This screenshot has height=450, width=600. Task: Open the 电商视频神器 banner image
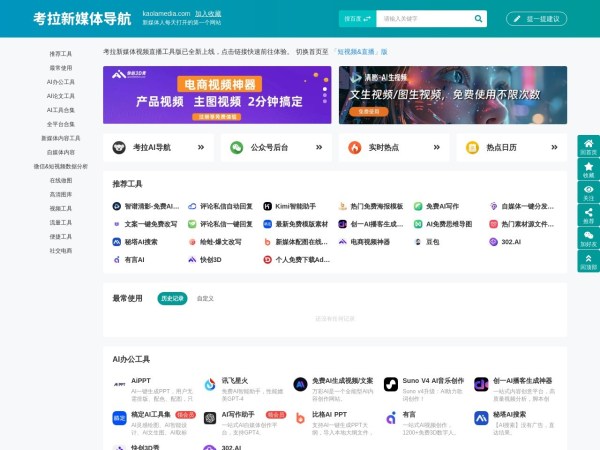[217, 95]
